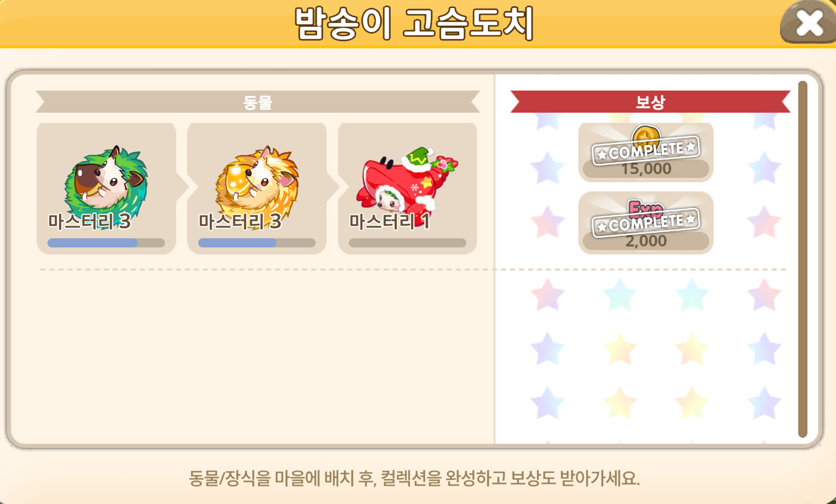
Task: Select the 동물 section header
Action: click(258, 102)
